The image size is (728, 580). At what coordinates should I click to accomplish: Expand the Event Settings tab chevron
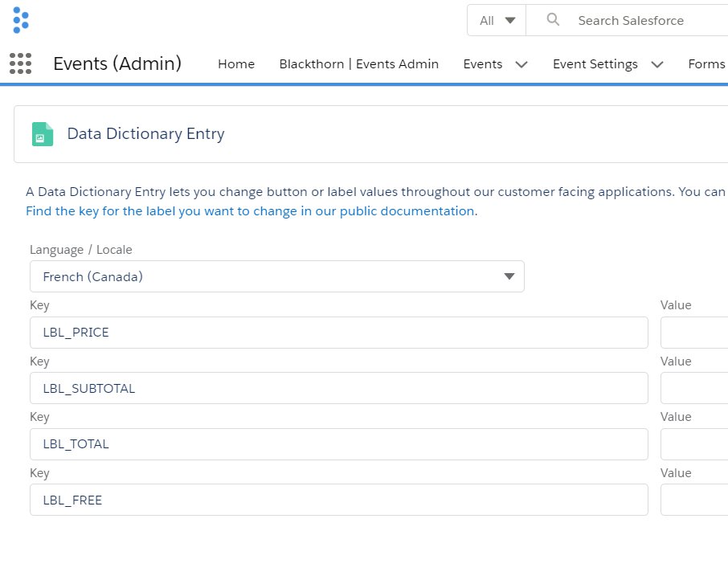point(657,64)
